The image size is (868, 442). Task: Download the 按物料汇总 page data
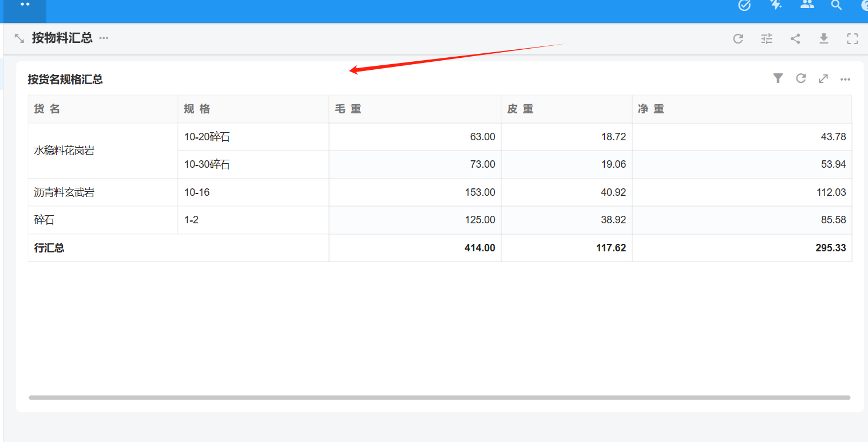coord(824,39)
